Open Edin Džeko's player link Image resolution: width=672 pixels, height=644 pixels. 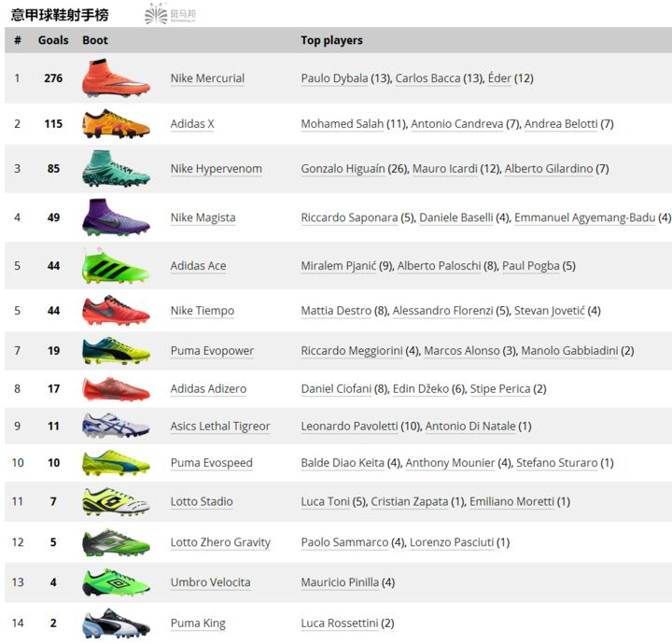pos(421,388)
